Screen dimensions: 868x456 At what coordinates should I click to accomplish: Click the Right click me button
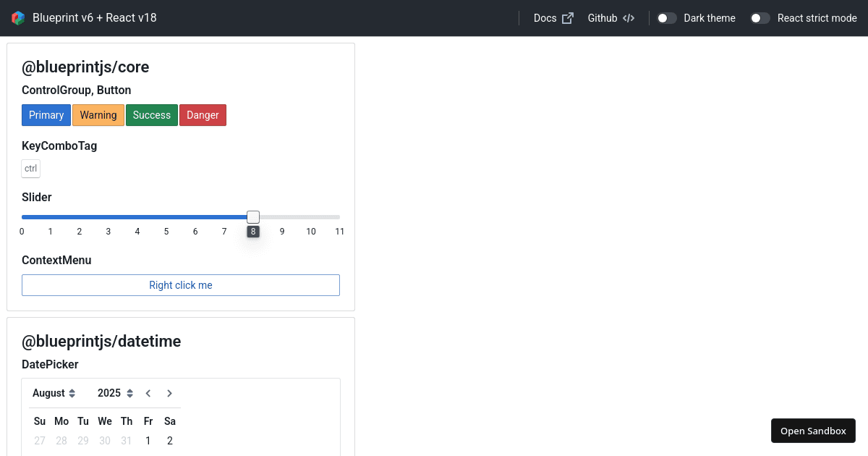pyautogui.click(x=180, y=284)
